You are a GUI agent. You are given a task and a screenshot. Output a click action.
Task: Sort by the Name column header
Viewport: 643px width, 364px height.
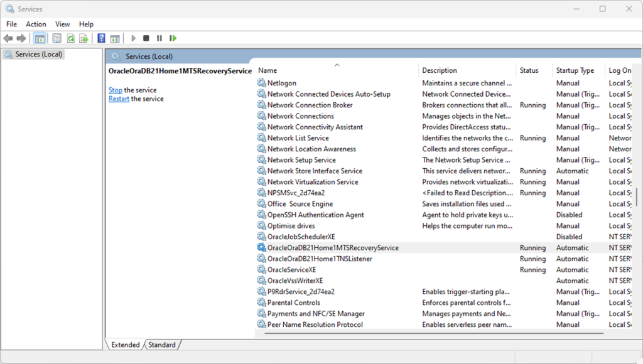[x=267, y=70]
